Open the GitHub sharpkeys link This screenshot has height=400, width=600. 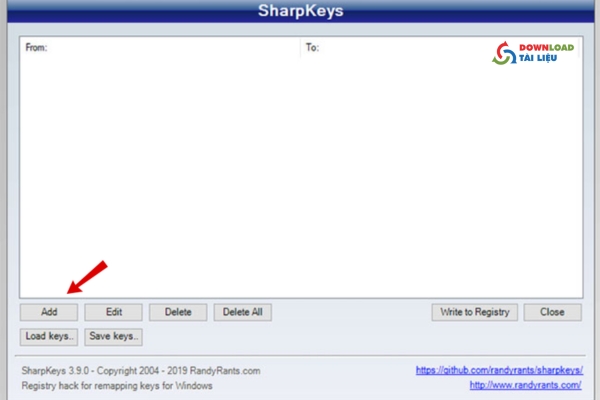click(x=499, y=371)
